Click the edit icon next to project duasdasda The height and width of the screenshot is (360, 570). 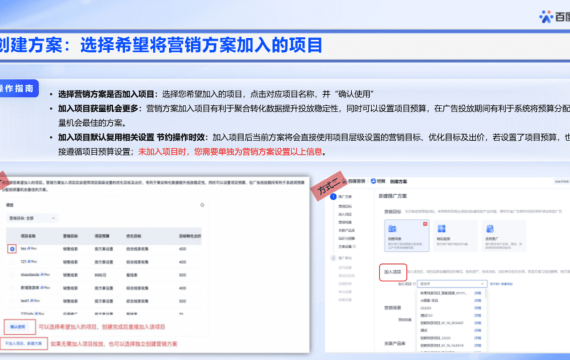tap(43, 275)
